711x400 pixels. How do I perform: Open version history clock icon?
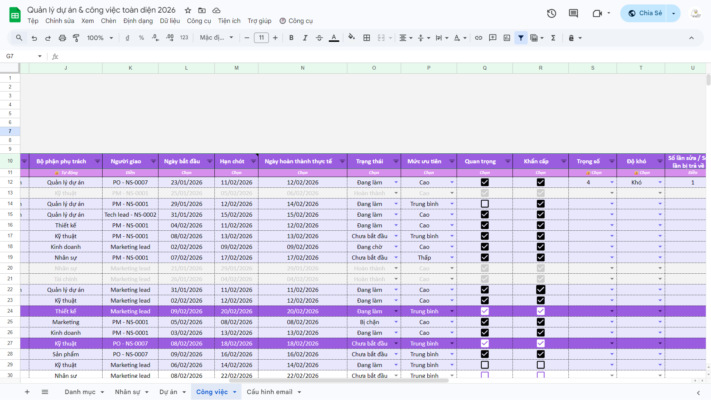click(551, 13)
